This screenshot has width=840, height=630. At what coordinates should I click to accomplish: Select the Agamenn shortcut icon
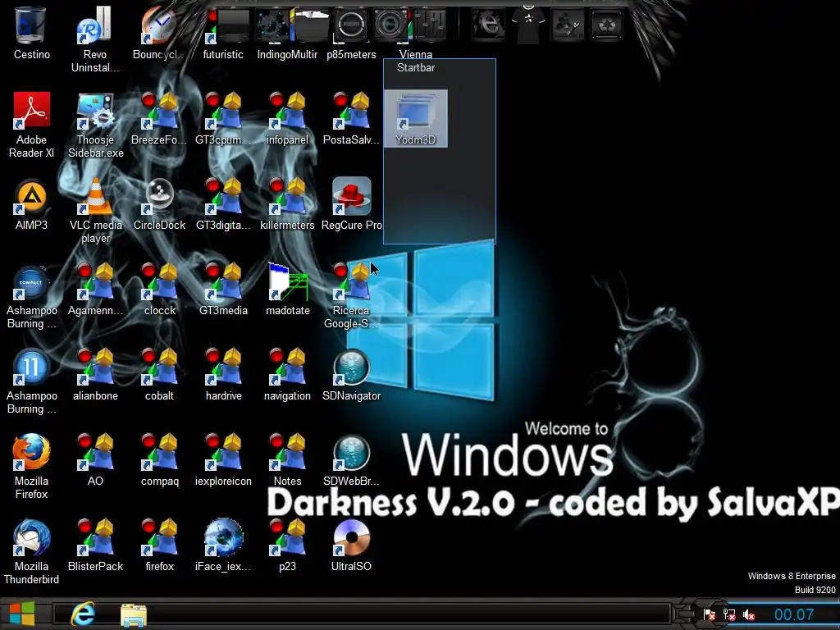(x=95, y=282)
